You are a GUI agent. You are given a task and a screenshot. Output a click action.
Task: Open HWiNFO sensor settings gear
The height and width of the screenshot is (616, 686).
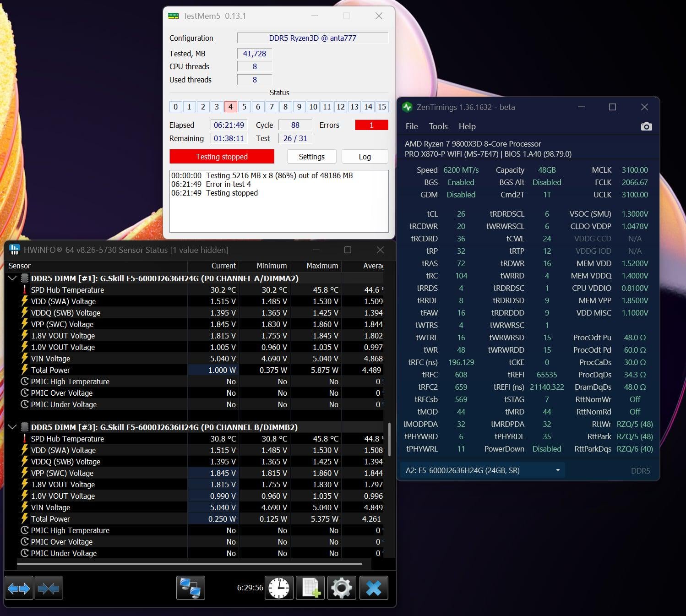[342, 588]
